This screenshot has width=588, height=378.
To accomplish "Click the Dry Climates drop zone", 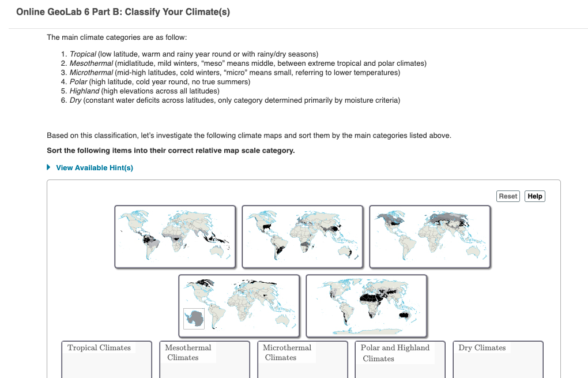I will pos(497,359).
